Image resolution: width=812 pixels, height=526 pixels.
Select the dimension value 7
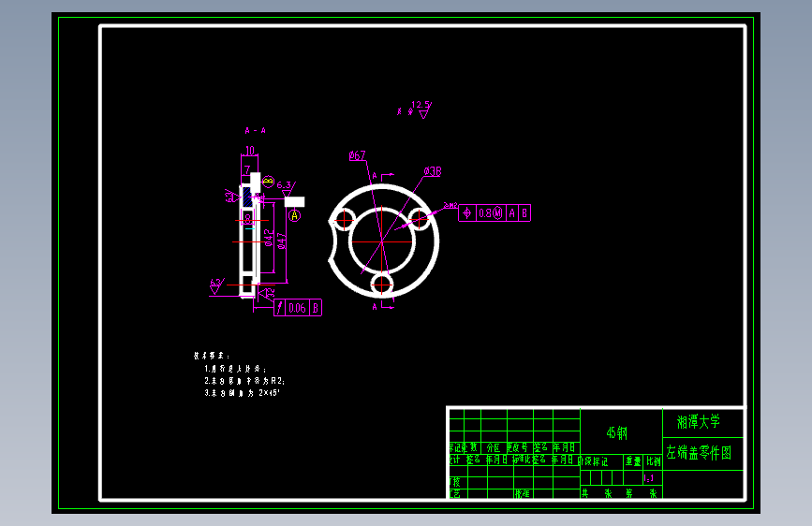pyautogui.click(x=247, y=169)
